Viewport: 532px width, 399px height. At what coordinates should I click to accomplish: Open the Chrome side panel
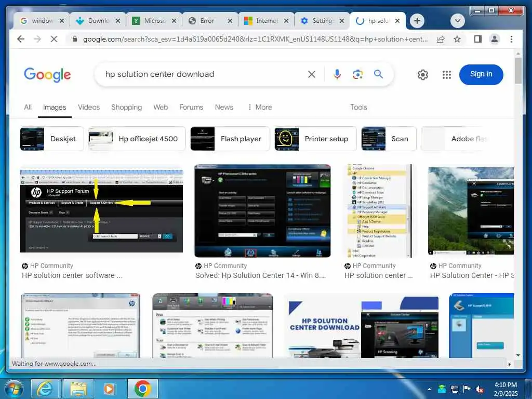click(478, 39)
